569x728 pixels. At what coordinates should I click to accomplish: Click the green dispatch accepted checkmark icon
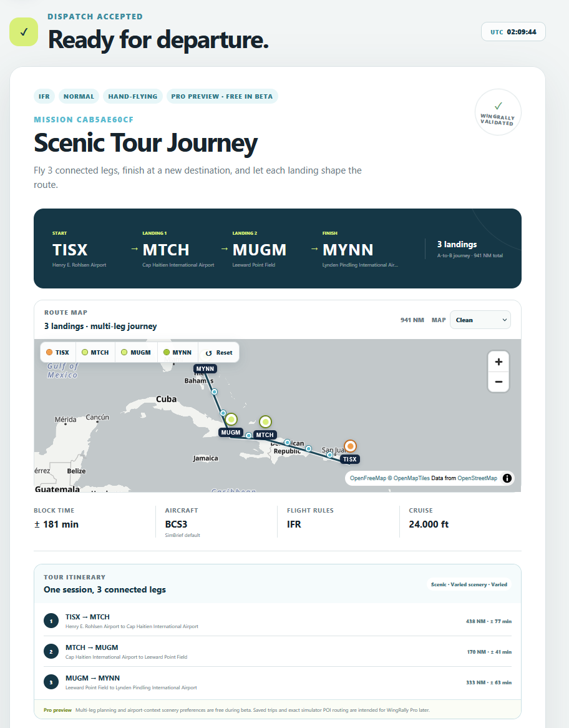coord(24,32)
